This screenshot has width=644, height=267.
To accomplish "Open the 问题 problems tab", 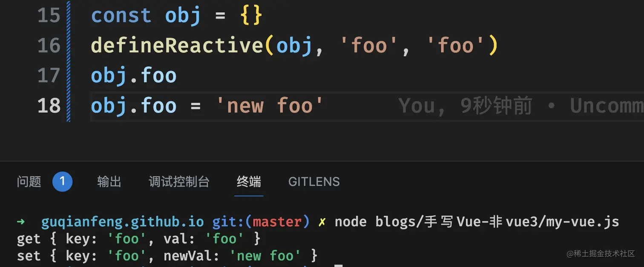I will coord(29,182).
